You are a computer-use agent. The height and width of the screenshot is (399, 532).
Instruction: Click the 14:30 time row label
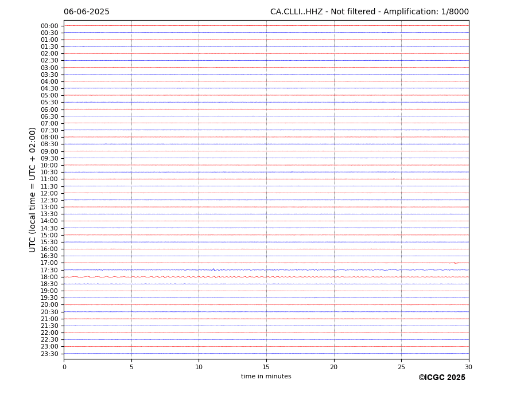coord(49,228)
